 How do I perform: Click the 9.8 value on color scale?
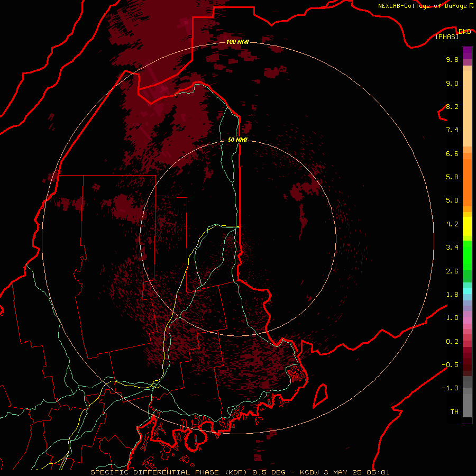[452, 59]
